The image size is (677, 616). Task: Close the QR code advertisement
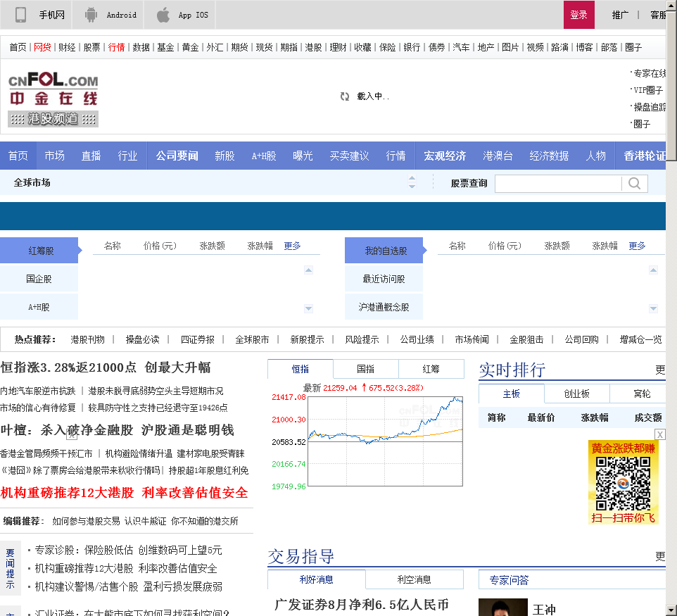(x=659, y=434)
